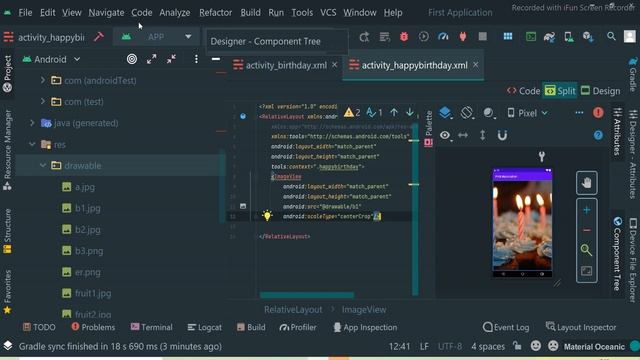Image resolution: width=640 pixels, height=360 pixels.
Task: Expand the java (generated) folder
Action: 32,122
